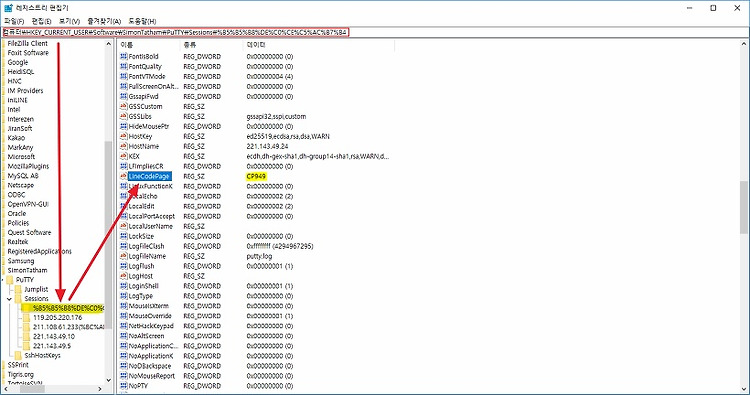Select the HostKey string icon
This screenshot has height=395, width=750.
point(123,136)
